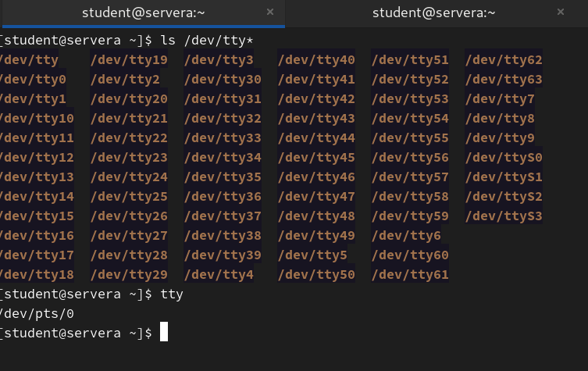Screen dimensions: 588x371
Task: Click the /dev/tty29 entry
Action: tap(129, 274)
